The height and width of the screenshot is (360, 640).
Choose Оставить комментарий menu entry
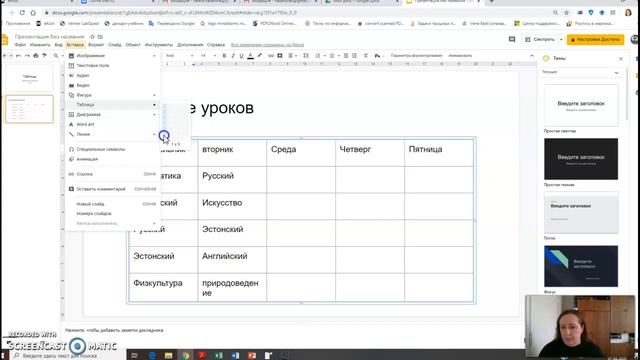[113, 189]
